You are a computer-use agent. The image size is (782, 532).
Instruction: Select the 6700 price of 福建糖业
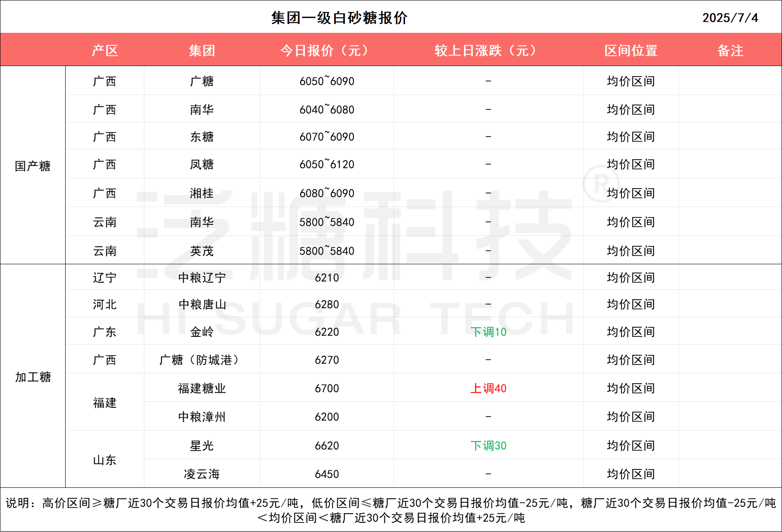tap(327, 388)
